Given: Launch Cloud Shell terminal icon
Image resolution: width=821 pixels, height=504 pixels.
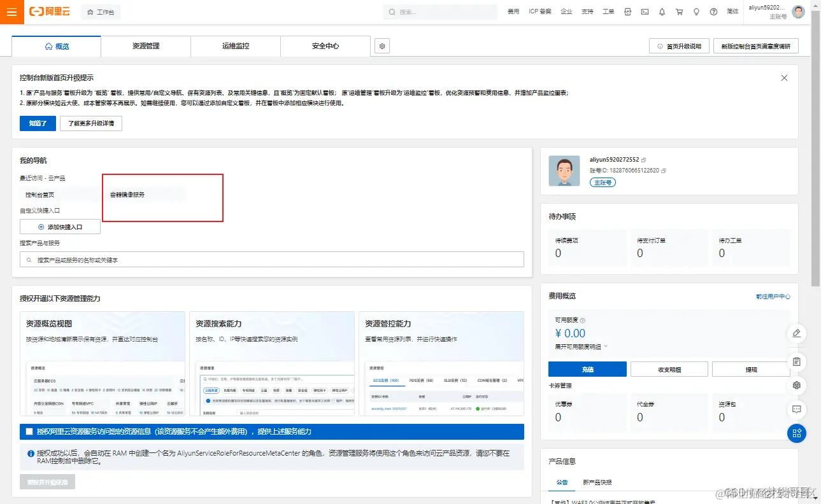Looking at the screenshot, I should pos(645,12).
